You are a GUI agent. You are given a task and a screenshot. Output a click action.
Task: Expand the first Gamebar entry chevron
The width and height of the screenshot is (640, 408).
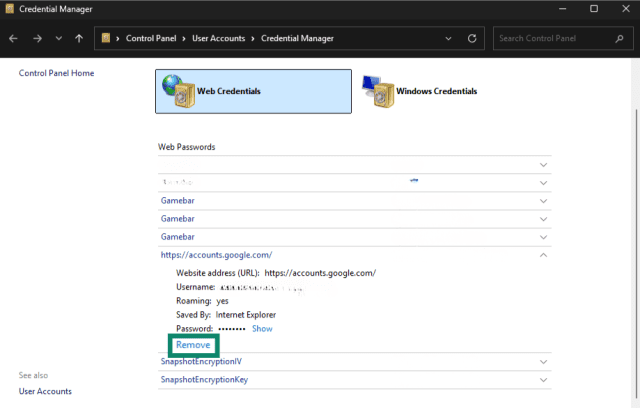pyautogui.click(x=543, y=201)
